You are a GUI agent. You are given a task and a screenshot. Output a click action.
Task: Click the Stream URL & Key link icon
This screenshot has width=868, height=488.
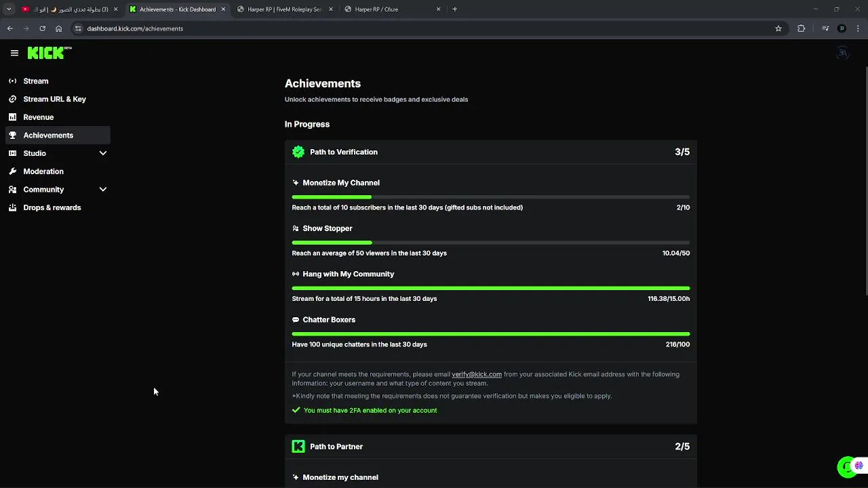click(x=12, y=99)
